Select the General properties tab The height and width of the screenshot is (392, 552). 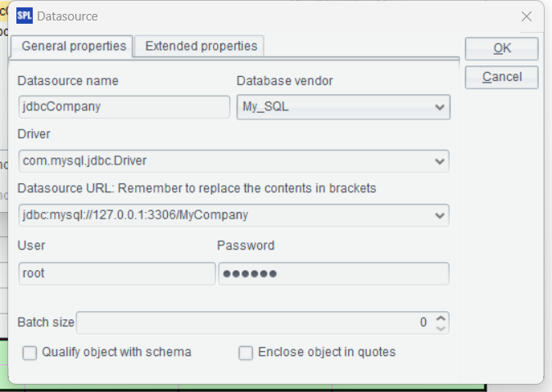click(74, 46)
